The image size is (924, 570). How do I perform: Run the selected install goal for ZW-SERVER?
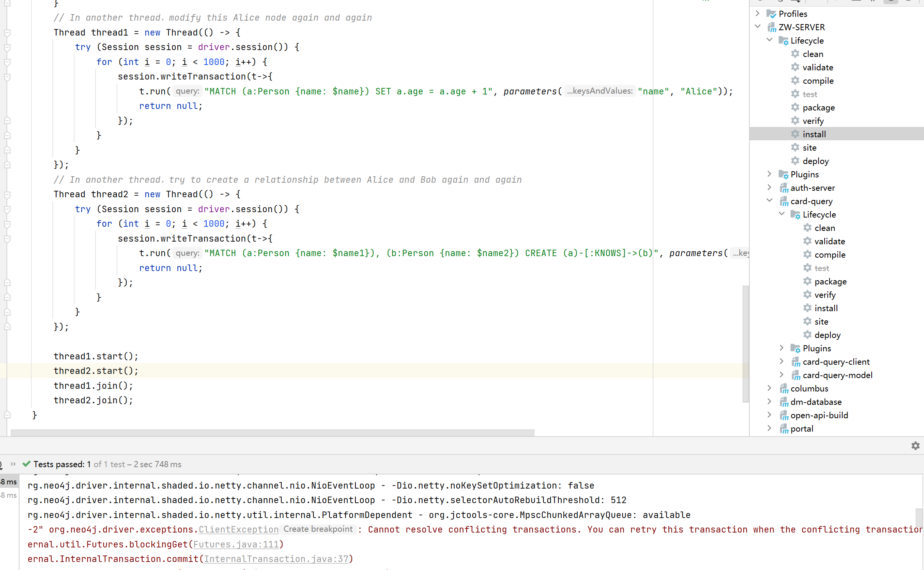click(815, 134)
